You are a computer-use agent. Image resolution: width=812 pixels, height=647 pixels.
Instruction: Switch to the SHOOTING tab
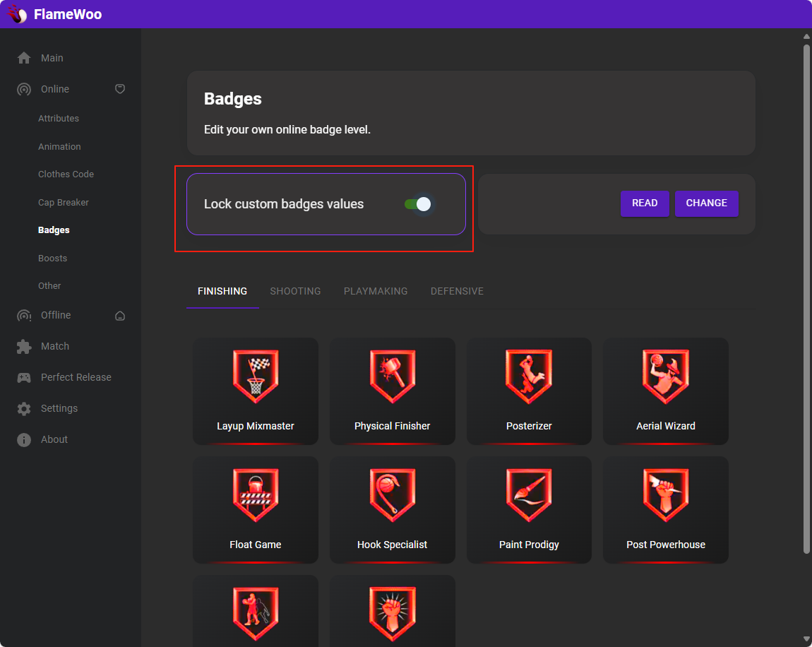coord(295,292)
